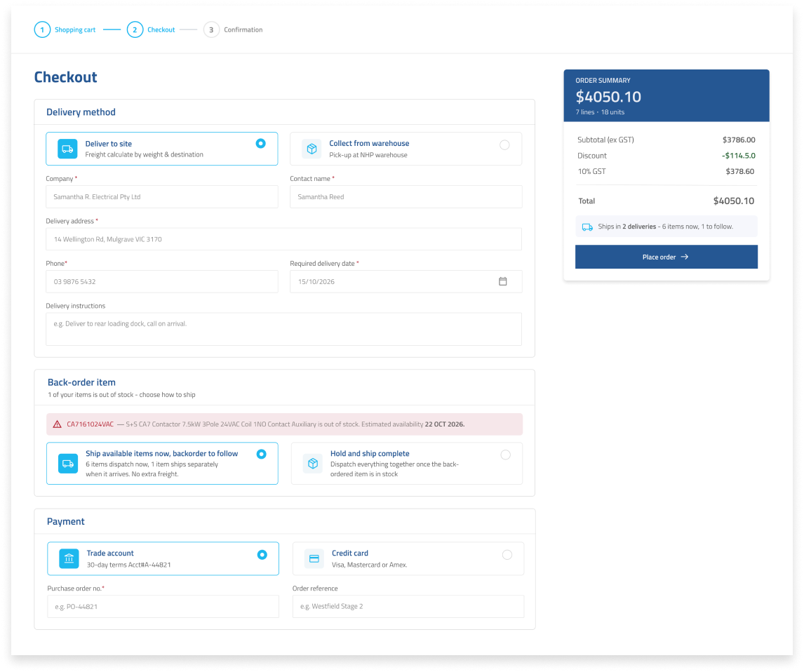Screen dimensions: 804x672
Task: Click the 7 lines 18 units text
Action: point(600,112)
